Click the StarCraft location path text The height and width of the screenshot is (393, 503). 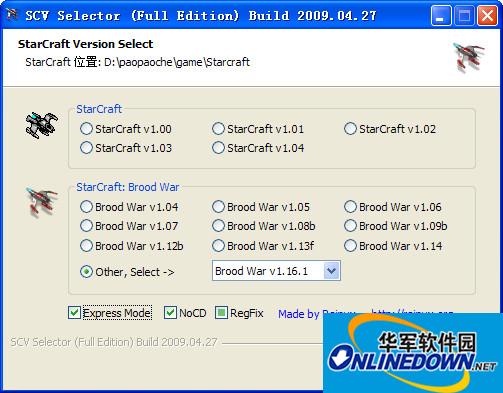click(138, 62)
